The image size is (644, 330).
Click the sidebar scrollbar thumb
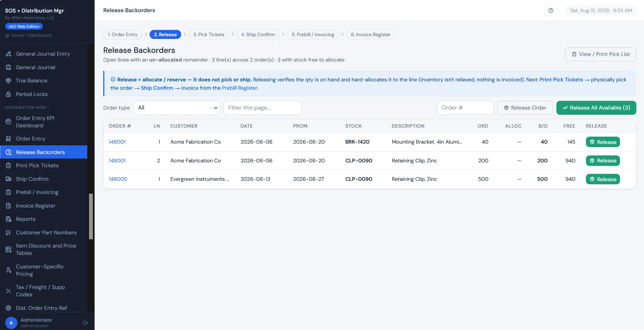(x=91, y=216)
